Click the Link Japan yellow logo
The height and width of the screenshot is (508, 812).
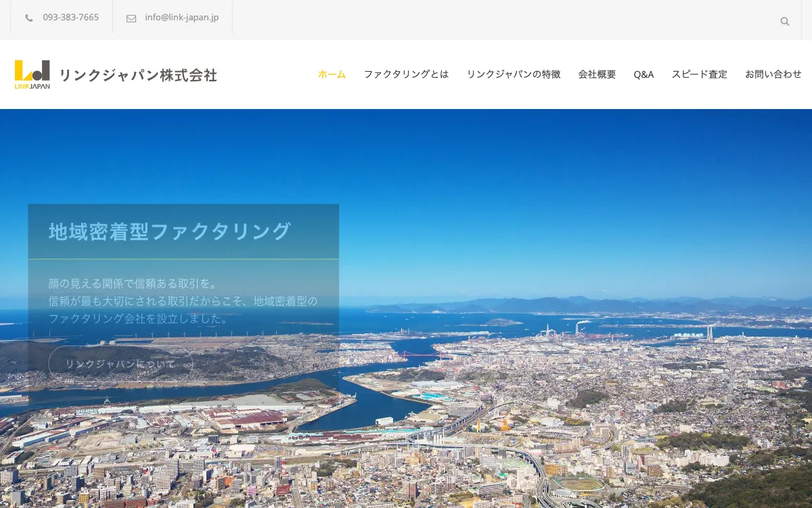point(32,75)
